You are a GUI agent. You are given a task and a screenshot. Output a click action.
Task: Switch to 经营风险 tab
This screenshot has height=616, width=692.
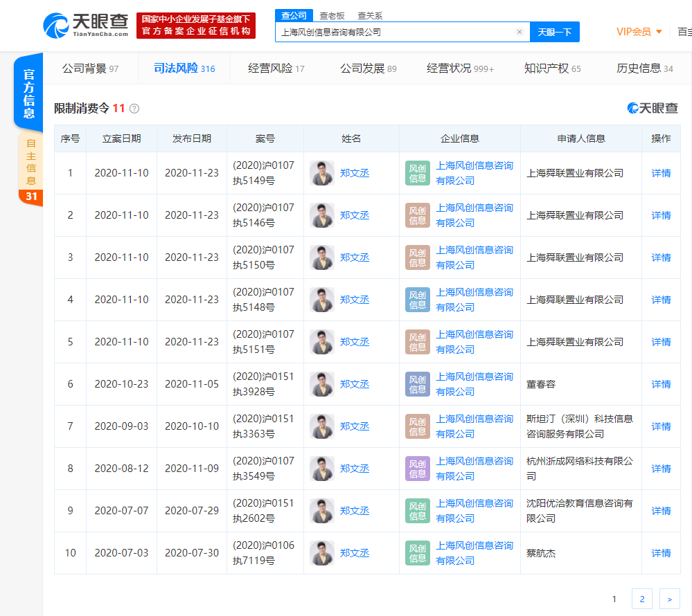coord(276,69)
